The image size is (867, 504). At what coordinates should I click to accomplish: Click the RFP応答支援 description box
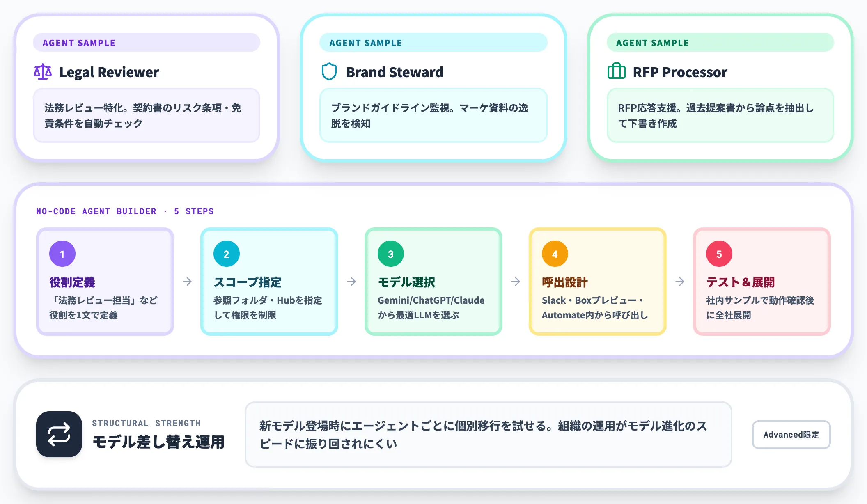(x=720, y=115)
